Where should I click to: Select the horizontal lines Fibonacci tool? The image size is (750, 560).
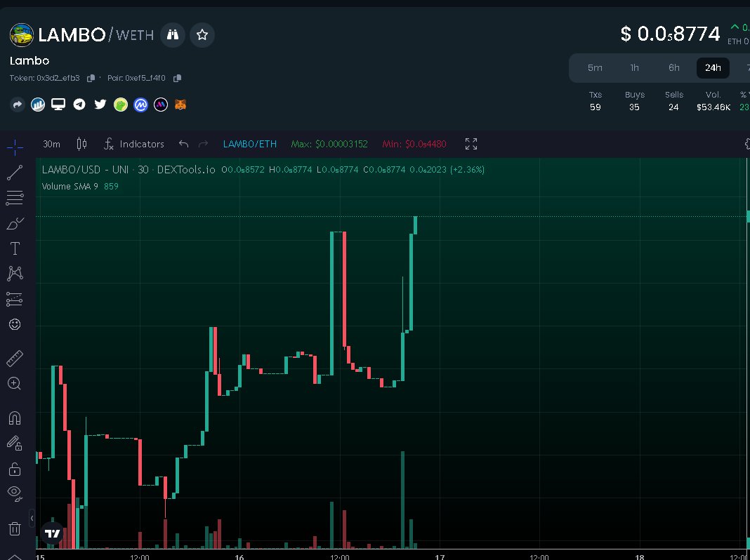[15, 198]
